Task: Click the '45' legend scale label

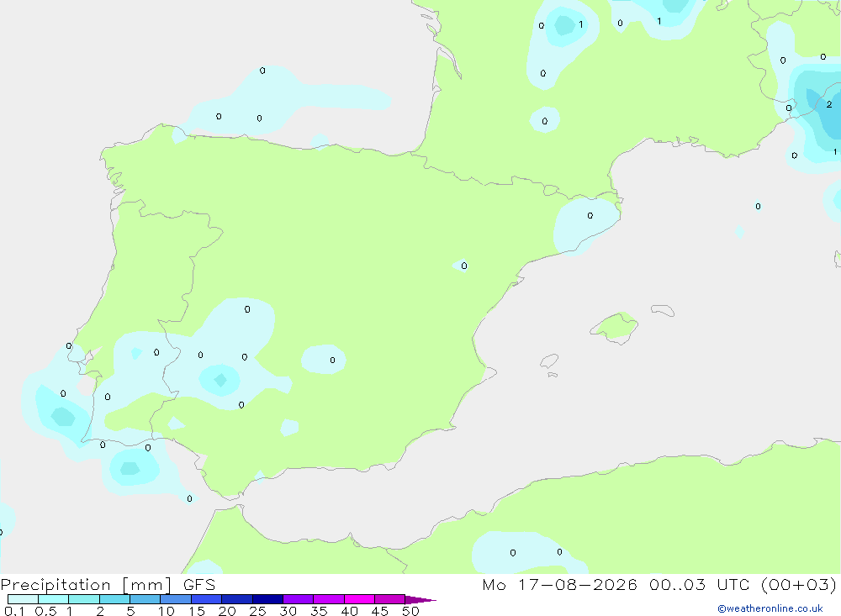Action: [x=380, y=611]
